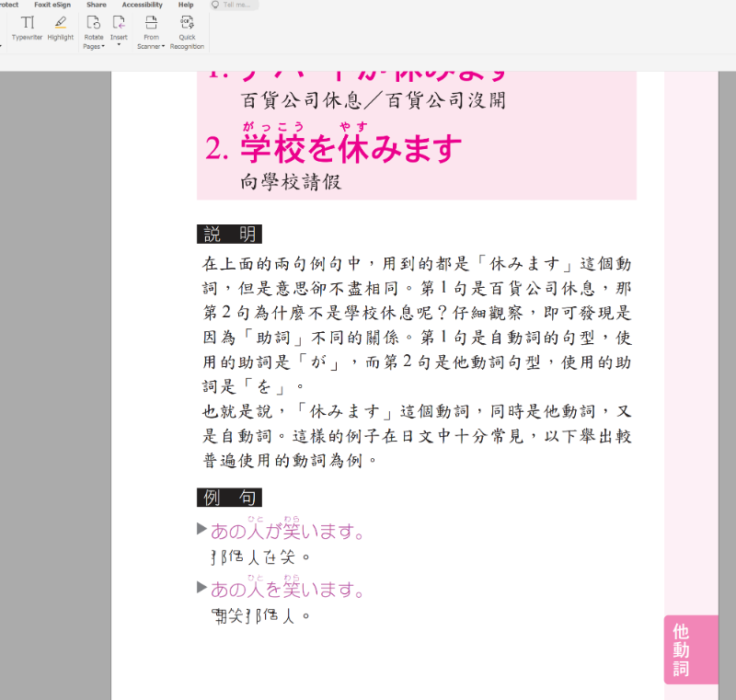736x700 pixels.
Task: Click the From Scanner icon
Action: tap(151, 22)
